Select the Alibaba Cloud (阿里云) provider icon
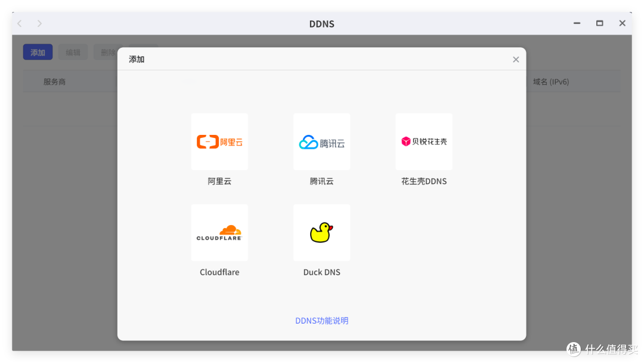 [219, 141]
